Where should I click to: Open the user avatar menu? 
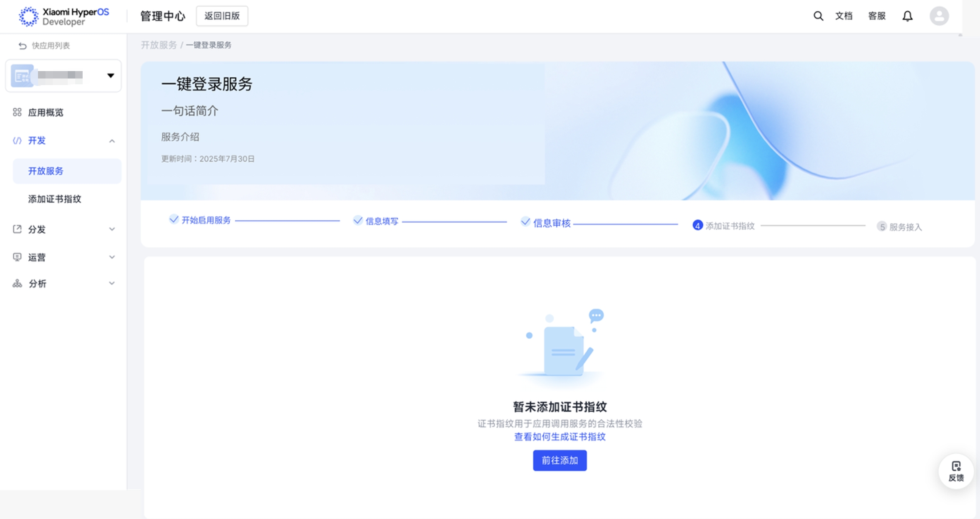[939, 16]
